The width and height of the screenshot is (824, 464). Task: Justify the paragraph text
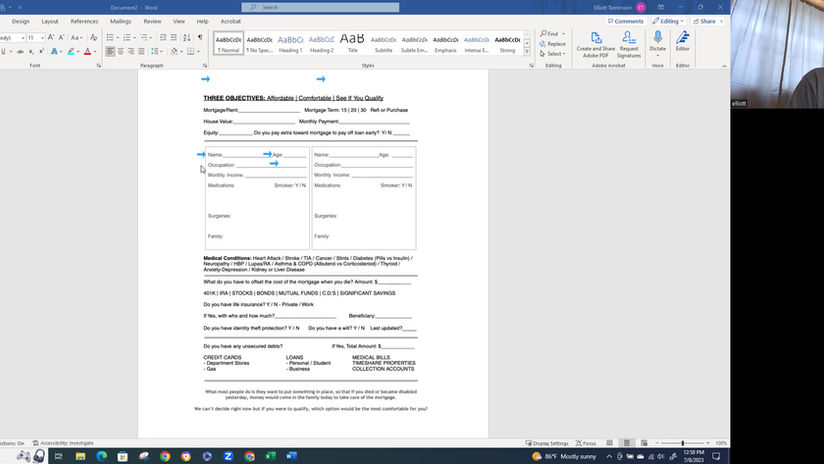pyautogui.click(x=141, y=51)
